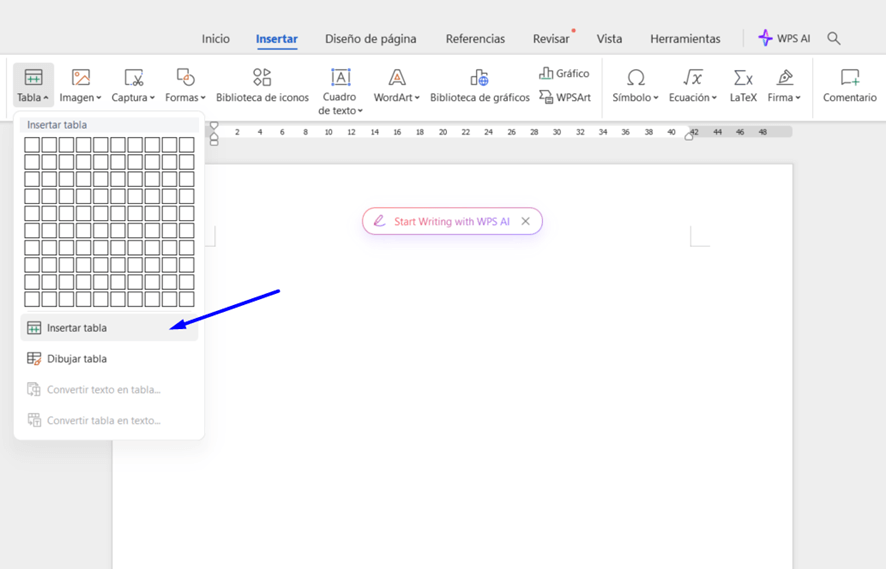Select Insertar tabla menu option
Screen dimensions: 886x569
point(77,328)
